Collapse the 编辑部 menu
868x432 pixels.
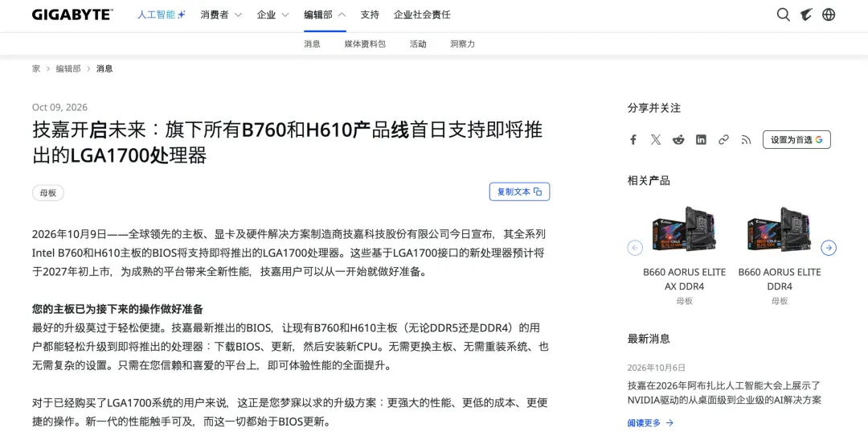(325, 15)
